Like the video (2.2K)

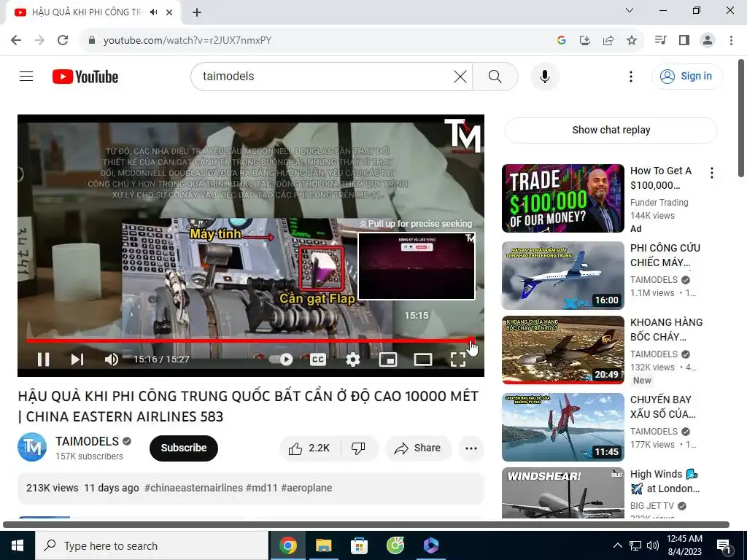point(309,448)
